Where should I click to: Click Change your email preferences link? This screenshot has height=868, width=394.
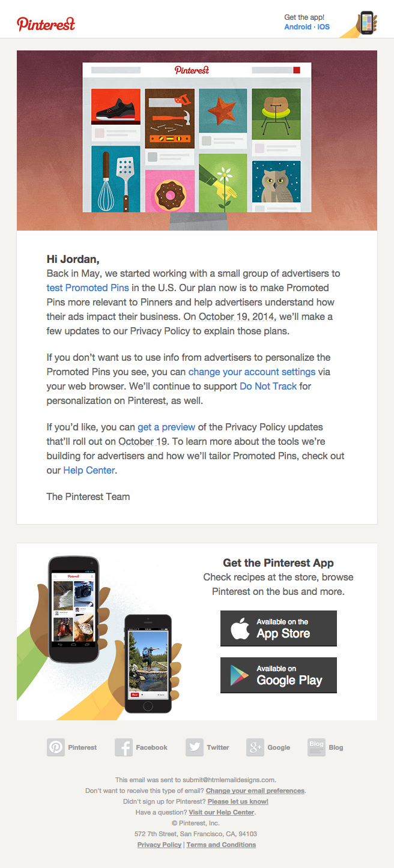pyautogui.click(x=255, y=791)
